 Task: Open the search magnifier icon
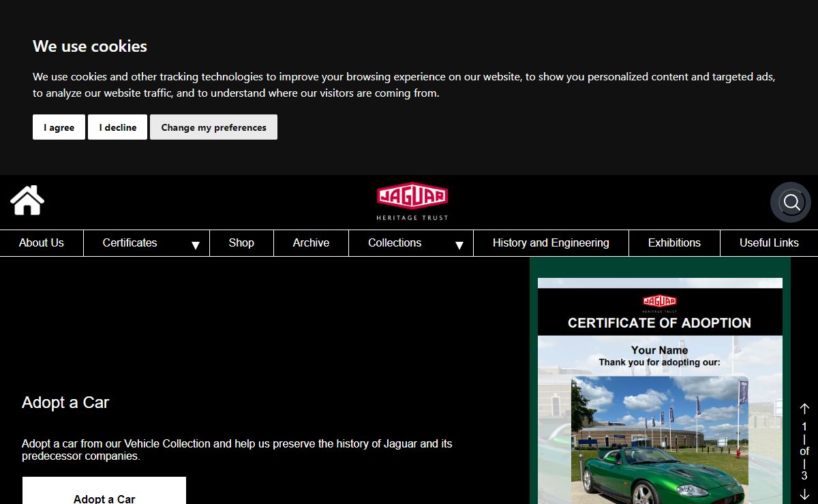pyautogui.click(x=791, y=202)
